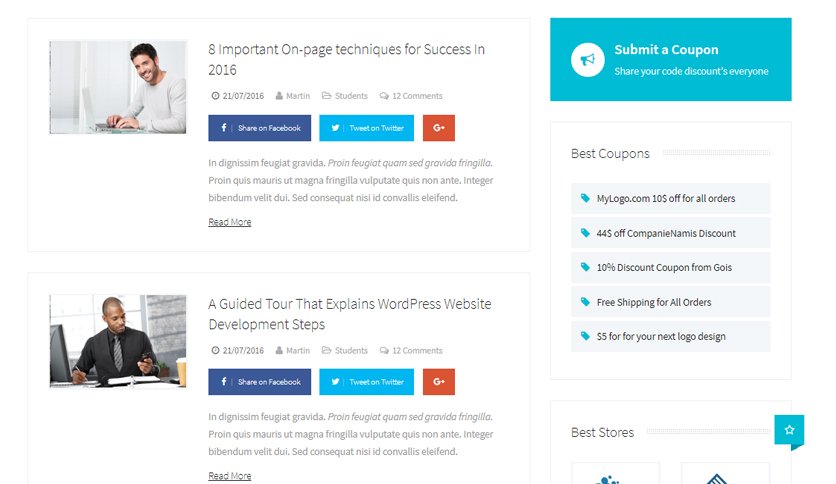Open the '8 Important On-page techniques' title
Image resolution: width=836 pixels, height=484 pixels.
coord(347,60)
